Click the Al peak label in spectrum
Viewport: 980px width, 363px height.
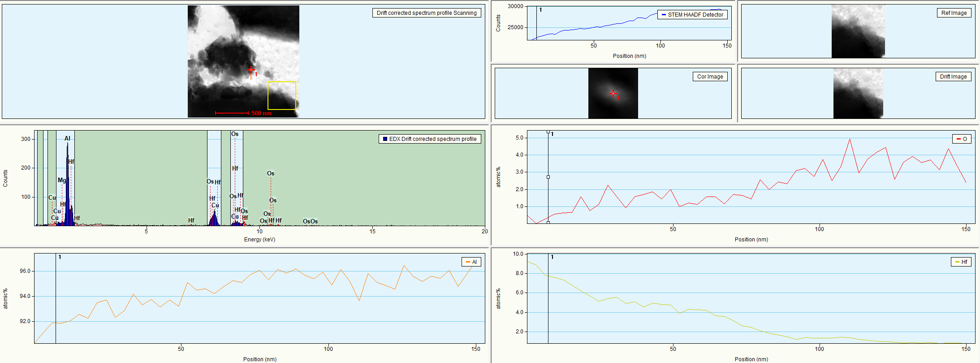point(67,138)
